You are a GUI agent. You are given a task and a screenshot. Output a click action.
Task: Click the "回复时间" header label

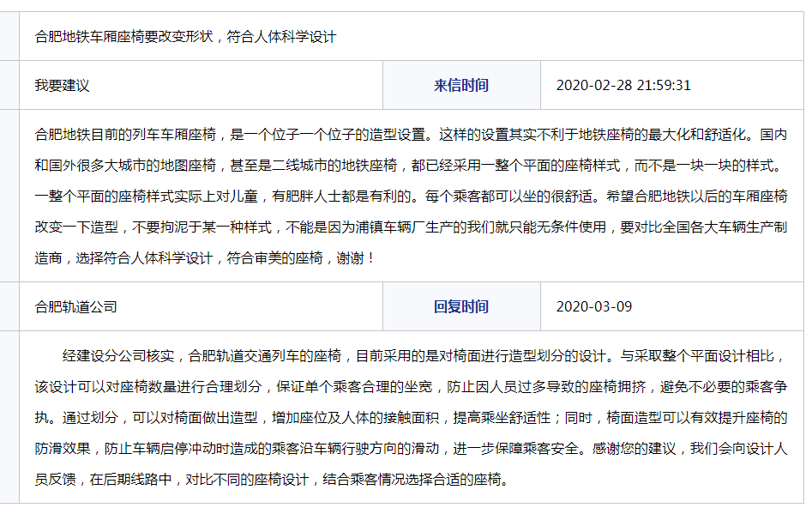point(461,306)
